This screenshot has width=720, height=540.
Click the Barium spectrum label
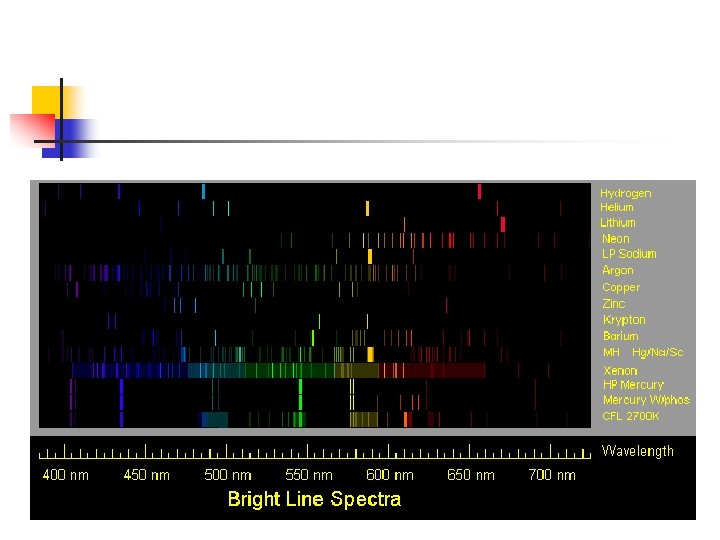(x=621, y=336)
